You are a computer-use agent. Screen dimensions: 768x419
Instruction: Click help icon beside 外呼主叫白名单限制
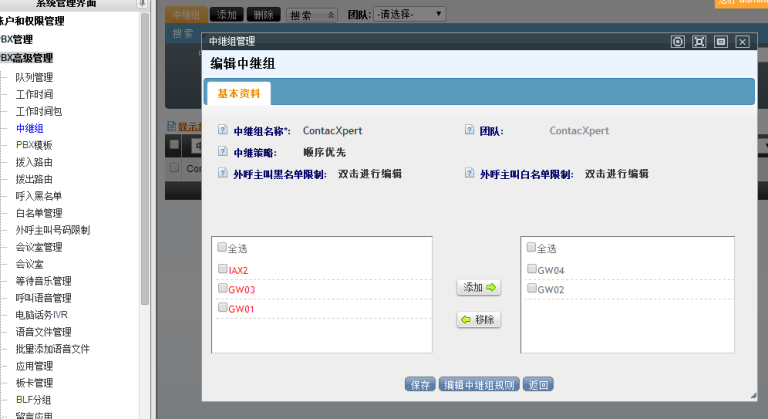point(469,174)
